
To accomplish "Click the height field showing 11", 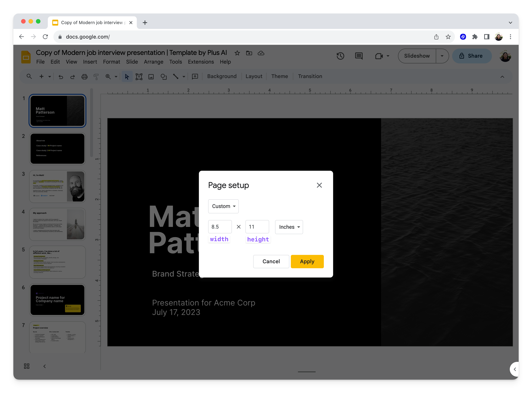I will (257, 227).
